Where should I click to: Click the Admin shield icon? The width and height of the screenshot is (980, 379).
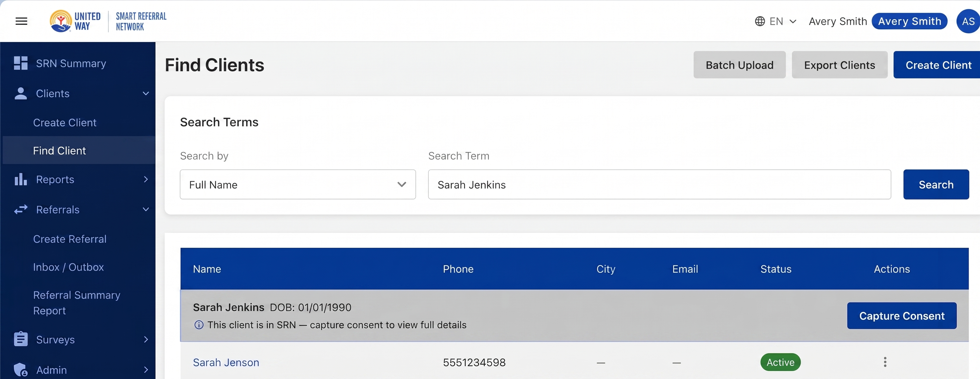tap(20, 370)
